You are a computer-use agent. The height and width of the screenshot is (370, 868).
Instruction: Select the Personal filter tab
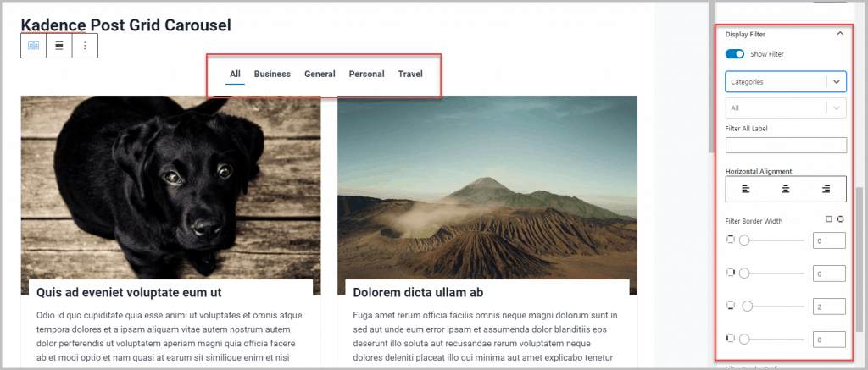click(366, 75)
